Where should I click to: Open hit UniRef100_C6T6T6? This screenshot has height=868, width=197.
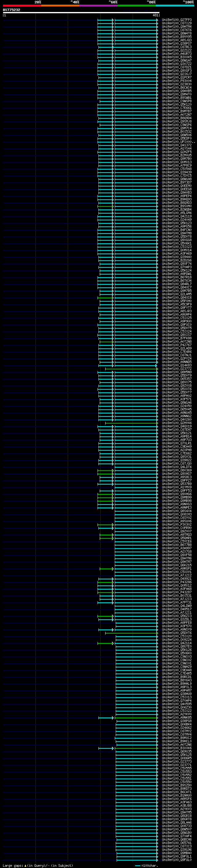coord(177,30)
